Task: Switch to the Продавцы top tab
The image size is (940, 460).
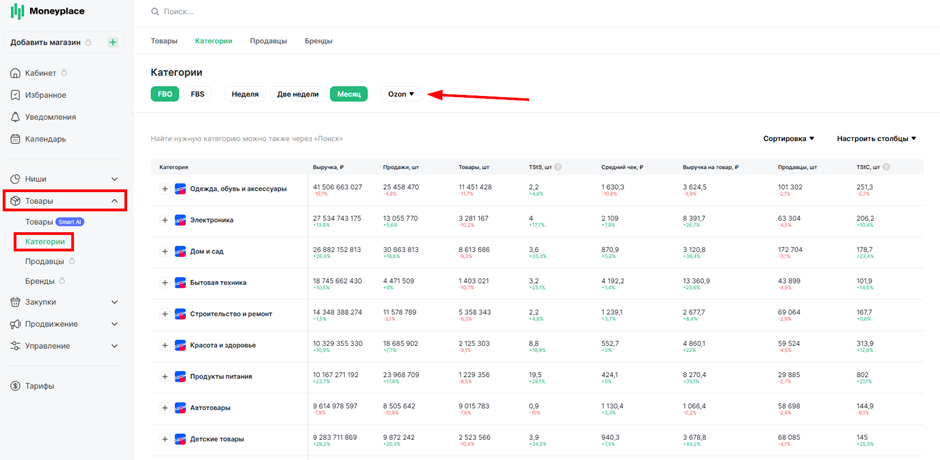Action: (269, 41)
